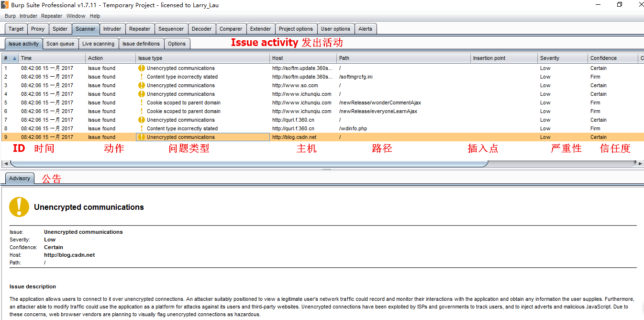Click issue icon for /wdinfo.php row
The width and height of the screenshot is (644, 320).
(x=142, y=128)
